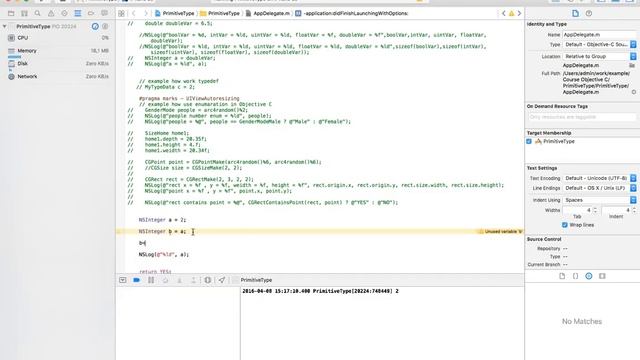
Task: Show the Quick Help inspector
Action: pos(589,13)
